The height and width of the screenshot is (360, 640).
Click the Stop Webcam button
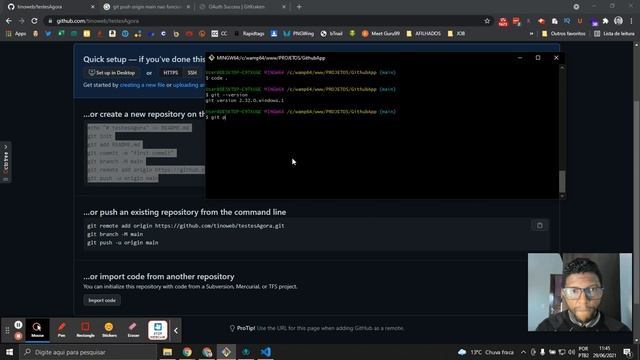(158, 330)
